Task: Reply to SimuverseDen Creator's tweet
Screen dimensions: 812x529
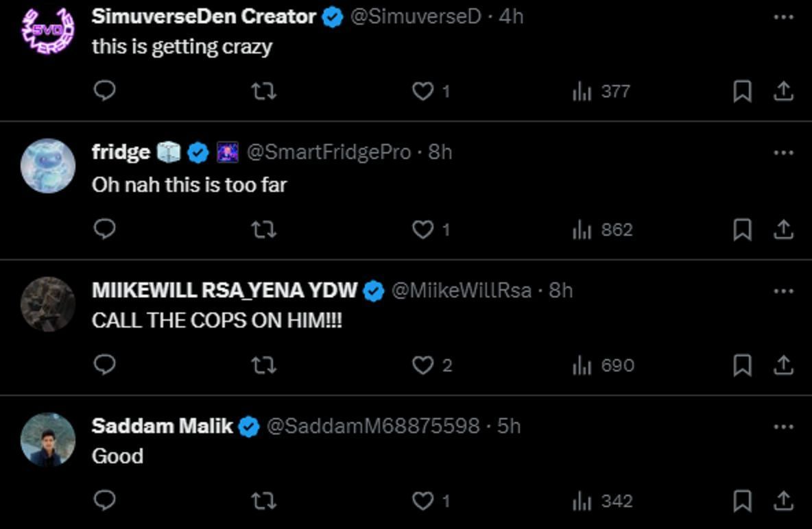Action: click(104, 91)
